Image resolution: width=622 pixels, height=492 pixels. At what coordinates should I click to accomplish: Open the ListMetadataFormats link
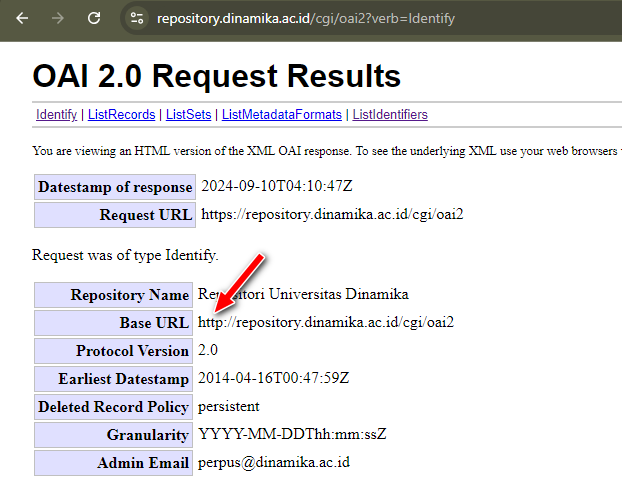(x=282, y=114)
